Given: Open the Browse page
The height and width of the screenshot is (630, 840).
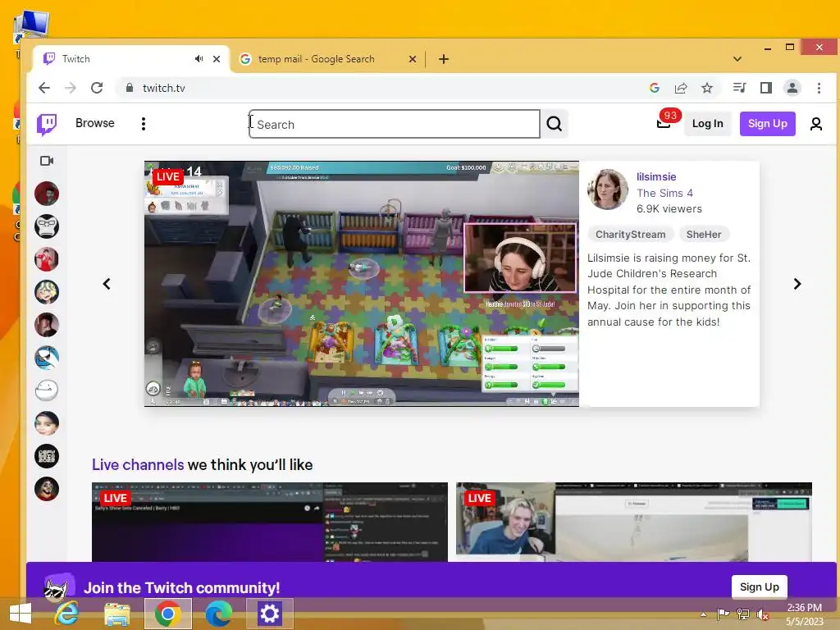Looking at the screenshot, I should coord(95,123).
